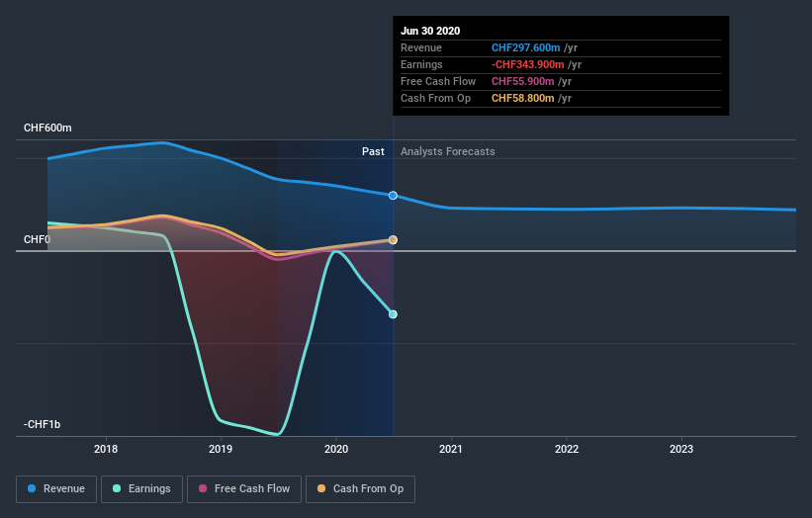Toggle the Cash From Op legend series
This screenshot has height=518, width=812.
click(x=360, y=489)
